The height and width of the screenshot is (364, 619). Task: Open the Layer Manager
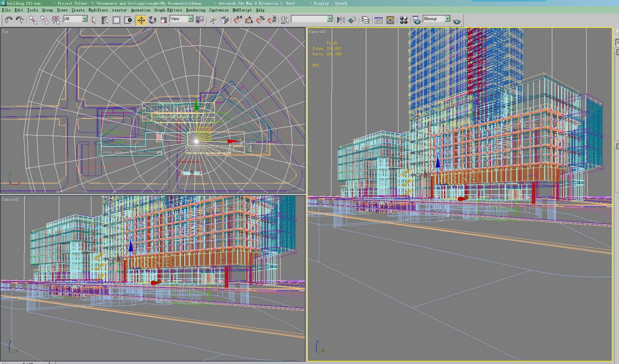pos(366,20)
